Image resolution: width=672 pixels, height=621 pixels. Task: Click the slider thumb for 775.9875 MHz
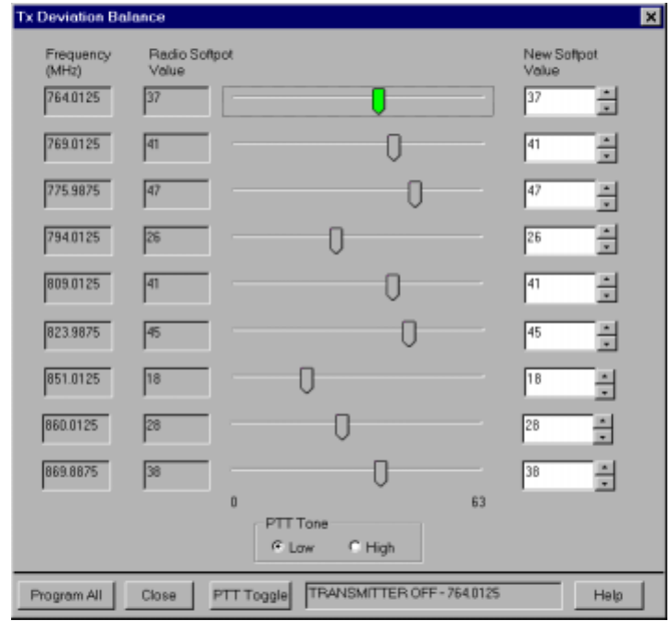coord(415,193)
